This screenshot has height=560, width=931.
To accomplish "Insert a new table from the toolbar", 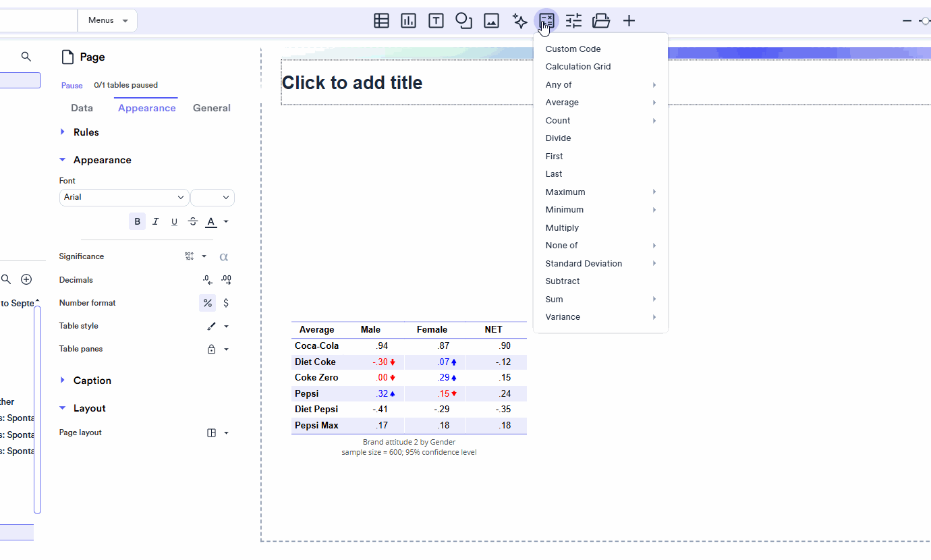I will coord(381,20).
